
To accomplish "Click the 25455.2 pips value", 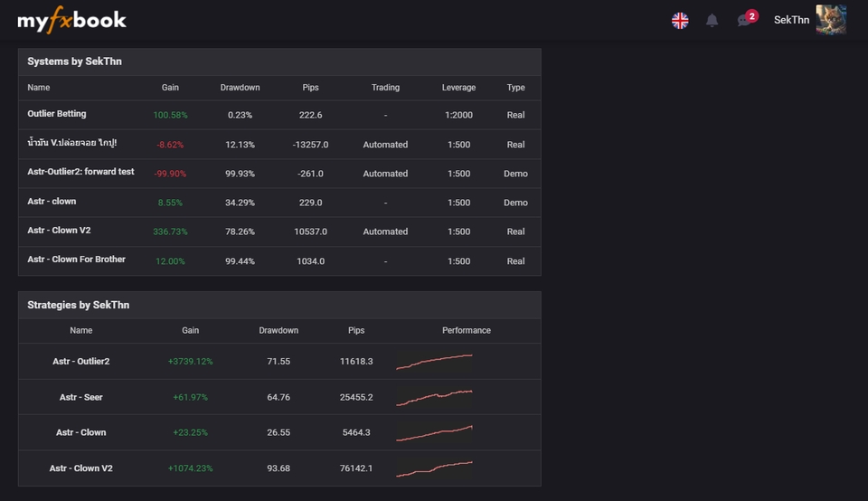I will coord(356,398).
